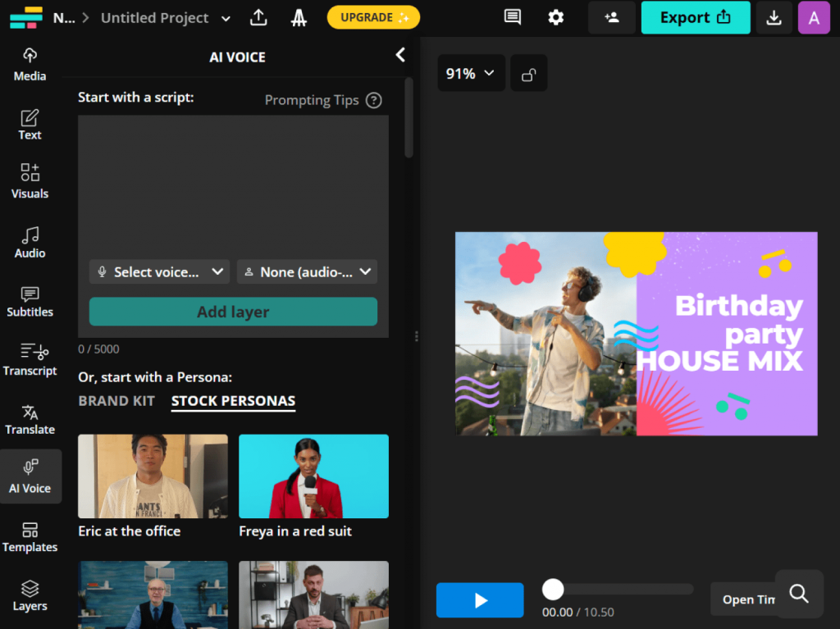Select the Freya in a red suit persona
The height and width of the screenshot is (629, 840).
313,485
